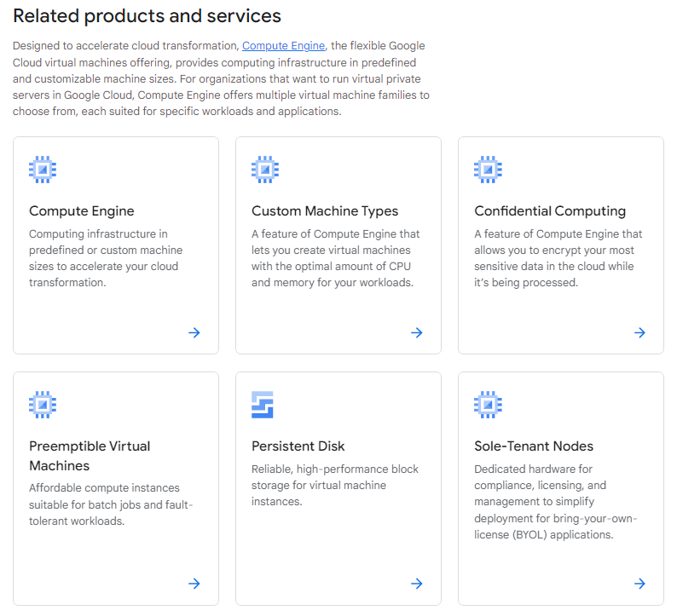Click the text "license (BYOL) applications."

tap(544, 535)
